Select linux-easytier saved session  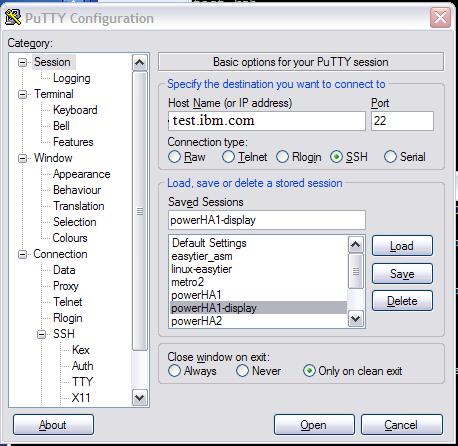click(259, 269)
